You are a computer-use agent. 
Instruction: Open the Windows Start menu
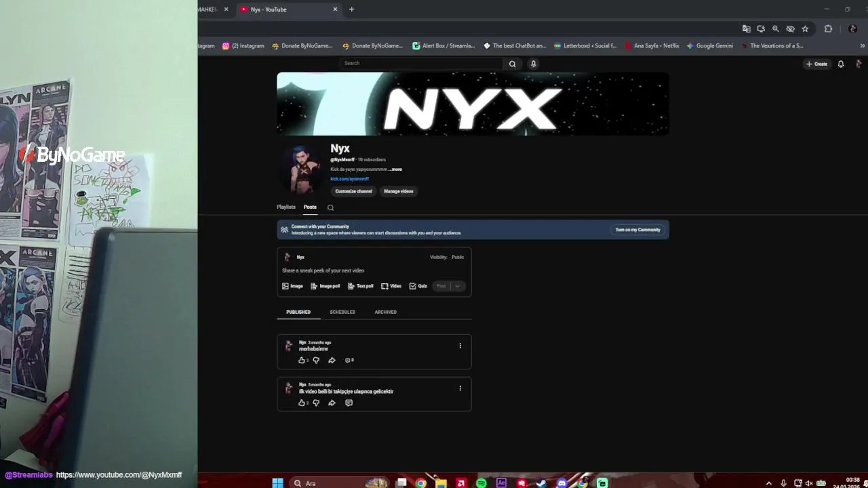tap(277, 483)
